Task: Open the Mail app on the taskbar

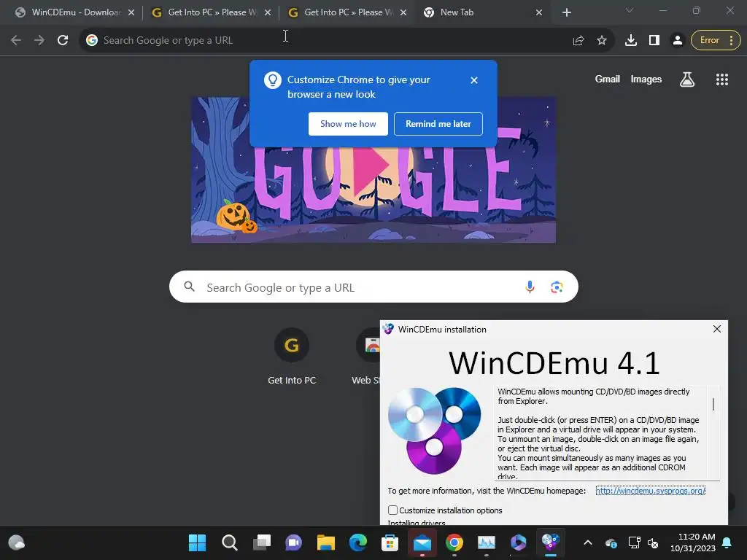Action: tap(422, 542)
